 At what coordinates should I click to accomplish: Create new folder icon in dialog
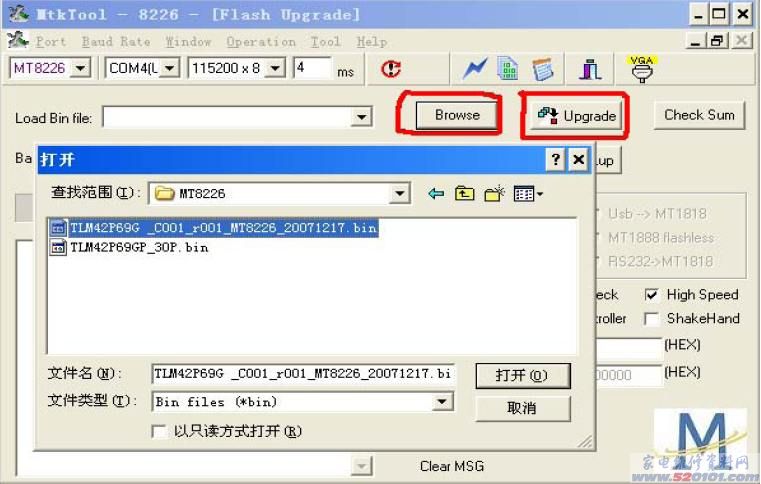[x=494, y=194]
